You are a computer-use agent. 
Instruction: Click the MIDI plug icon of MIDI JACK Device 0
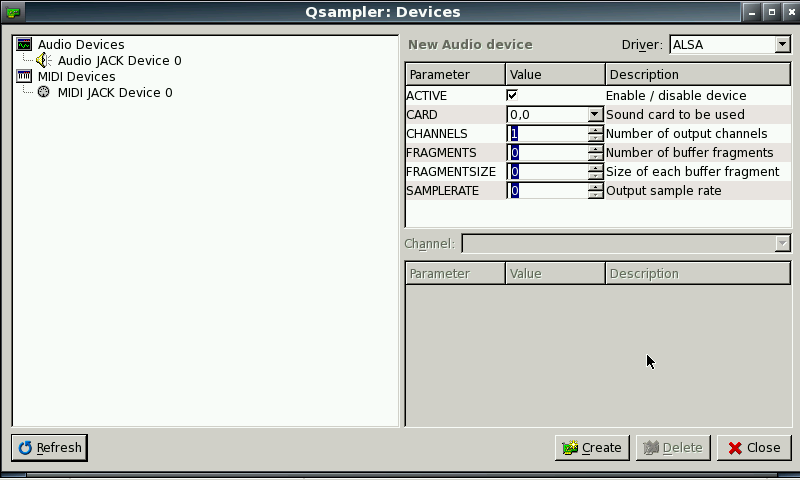pyautogui.click(x=44, y=92)
